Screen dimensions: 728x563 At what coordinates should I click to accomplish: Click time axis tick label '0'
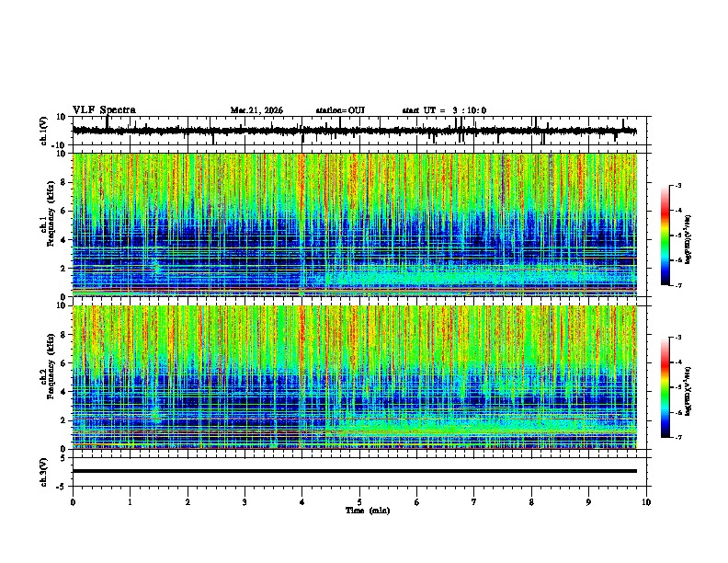point(73,502)
